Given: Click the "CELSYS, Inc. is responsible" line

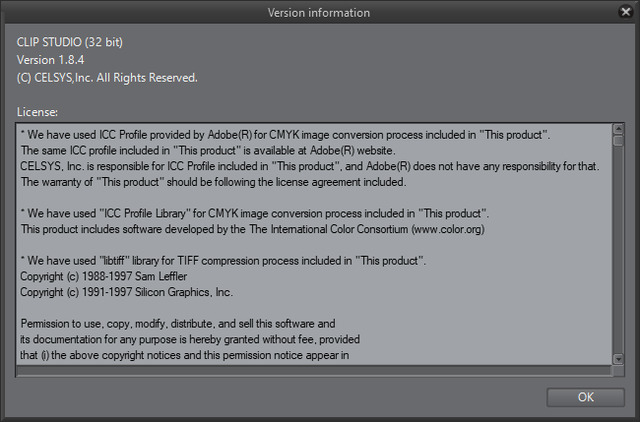Looking at the screenshot, I should click(309, 166).
